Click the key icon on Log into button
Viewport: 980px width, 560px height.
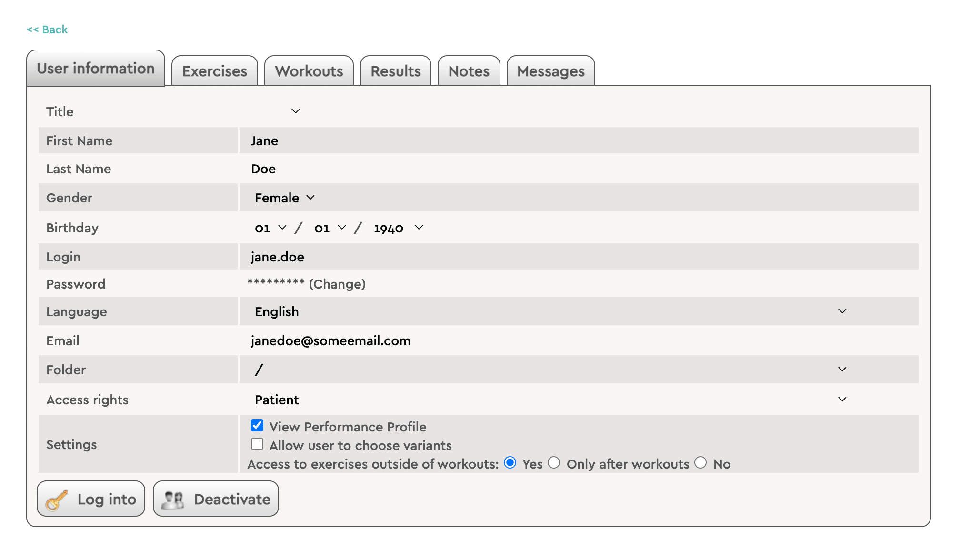pos(57,500)
